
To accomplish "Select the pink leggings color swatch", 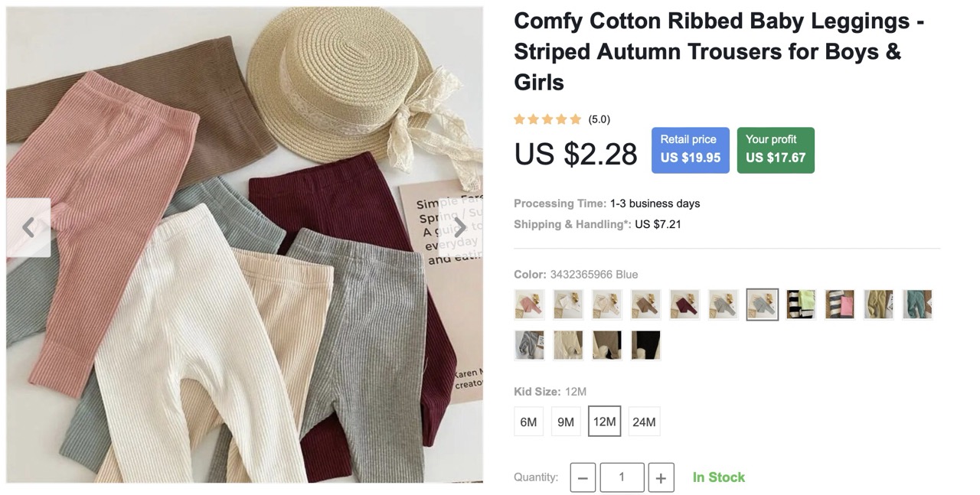I will (529, 304).
